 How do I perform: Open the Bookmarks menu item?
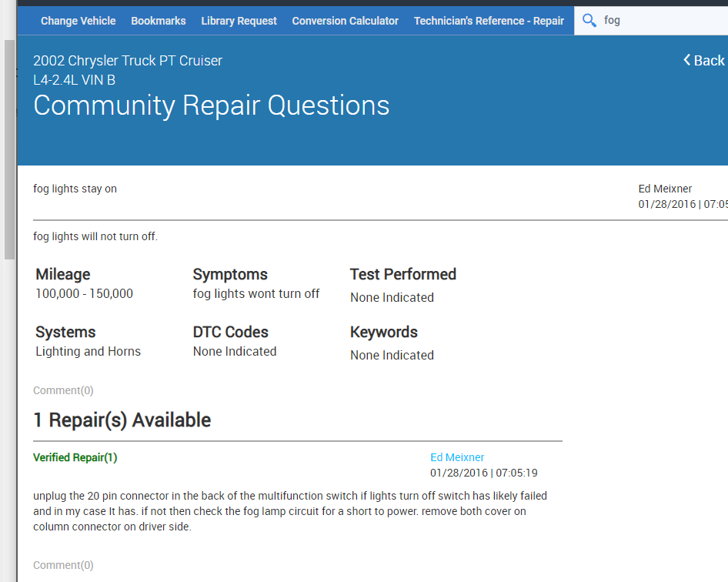[159, 21]
